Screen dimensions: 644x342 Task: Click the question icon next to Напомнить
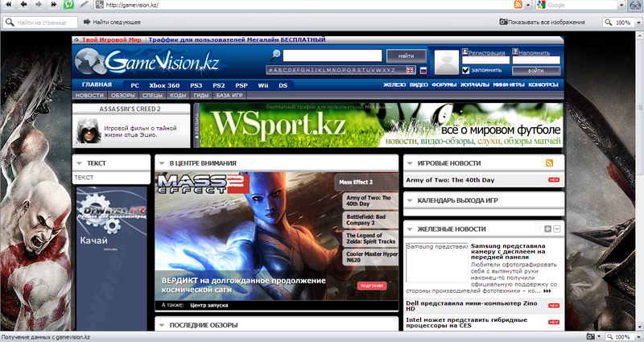pos(515,52)
